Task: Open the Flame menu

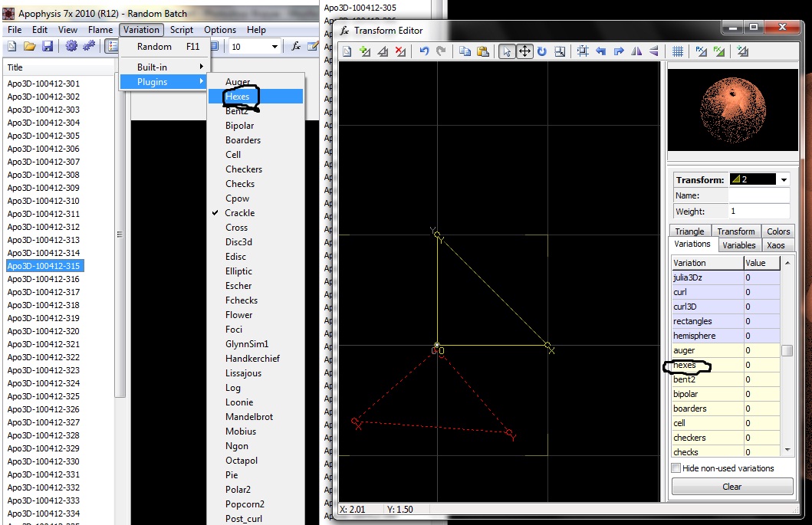Action: (x=100, y=30)
